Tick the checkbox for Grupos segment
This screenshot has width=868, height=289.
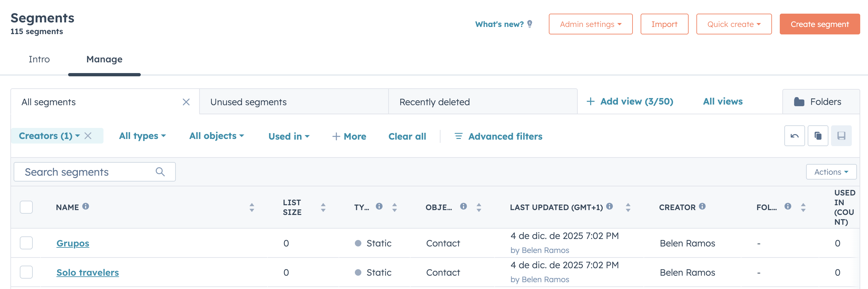(26, 243)
